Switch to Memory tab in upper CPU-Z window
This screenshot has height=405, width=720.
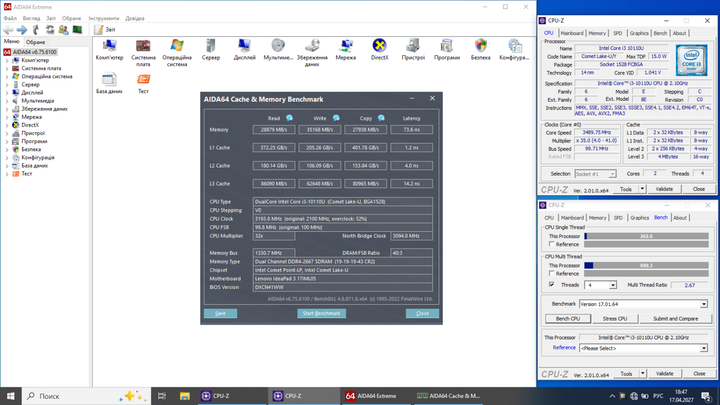[x=597, y=33]
